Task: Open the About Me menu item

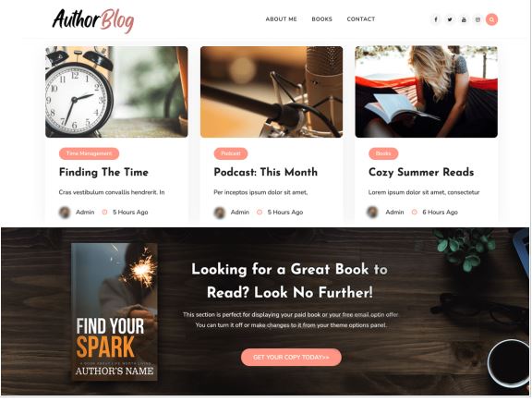Action: [x=281, y=19]
